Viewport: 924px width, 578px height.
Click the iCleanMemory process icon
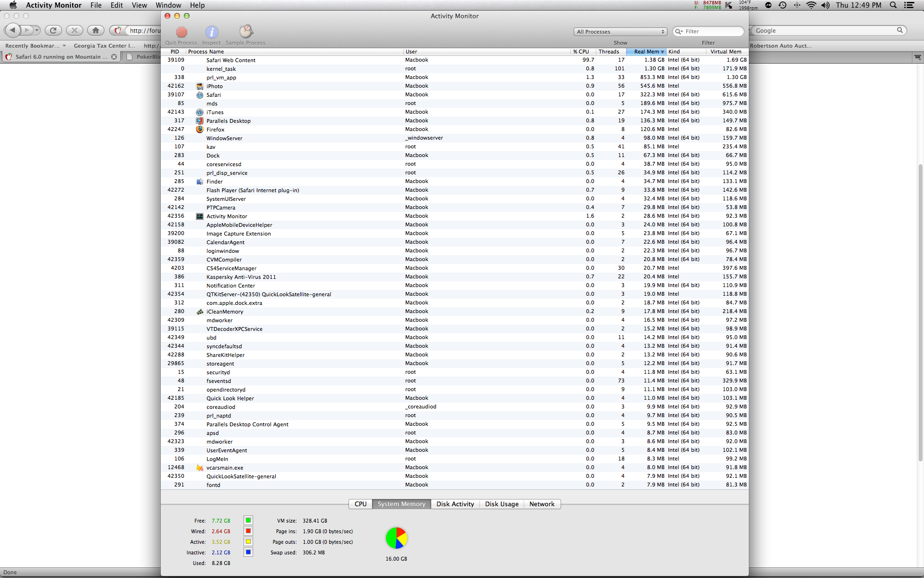(200, 312)
